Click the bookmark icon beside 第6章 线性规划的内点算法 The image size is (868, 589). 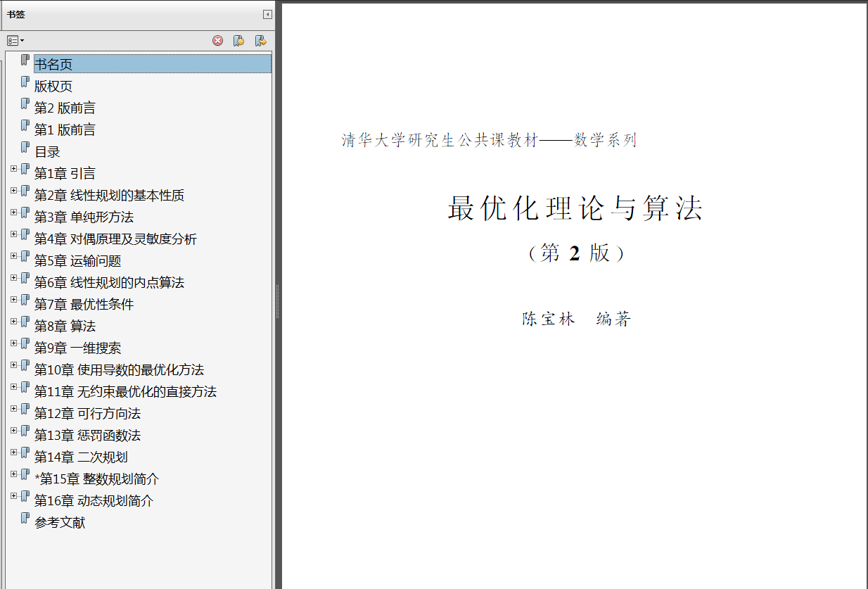tap(25, 279)
